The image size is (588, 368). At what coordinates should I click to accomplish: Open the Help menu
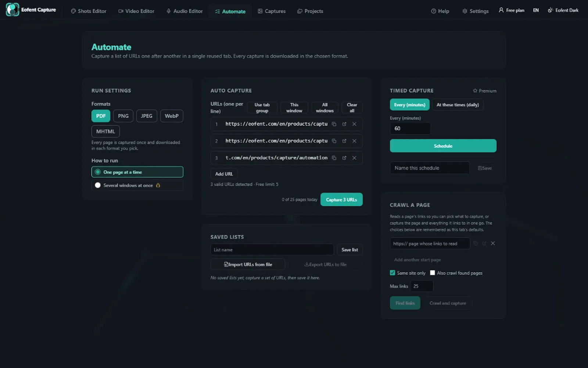(440, 11)
